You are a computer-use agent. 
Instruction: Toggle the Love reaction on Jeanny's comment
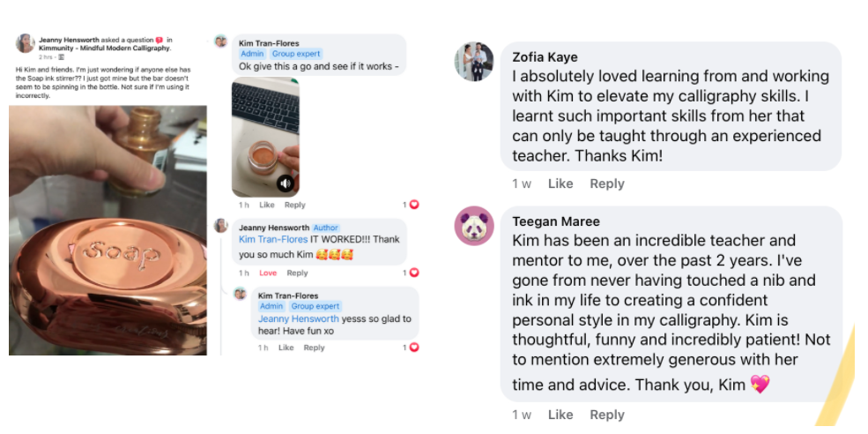pyautogui.click(x=268, y=273)
